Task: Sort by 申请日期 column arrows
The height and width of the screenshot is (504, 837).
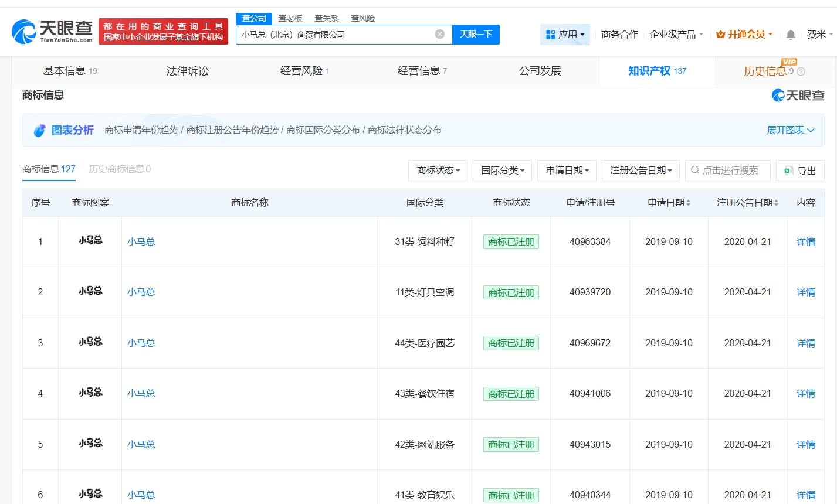Action: 688,203
